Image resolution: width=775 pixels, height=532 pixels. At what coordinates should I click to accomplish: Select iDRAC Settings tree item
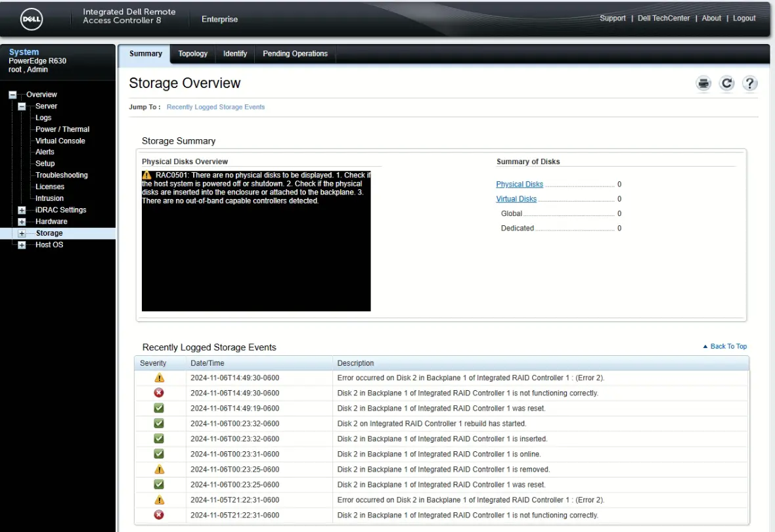(60, 210)
